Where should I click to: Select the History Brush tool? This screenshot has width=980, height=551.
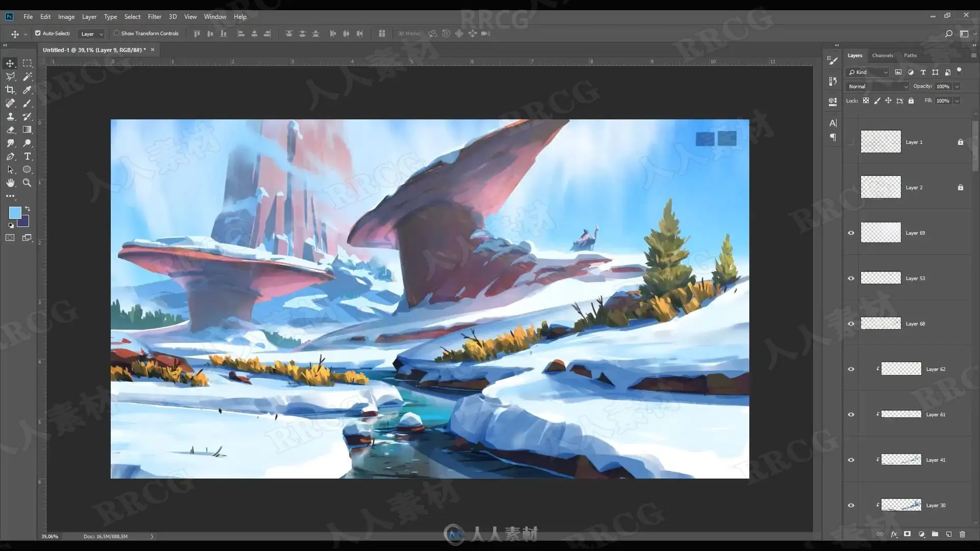27,116
